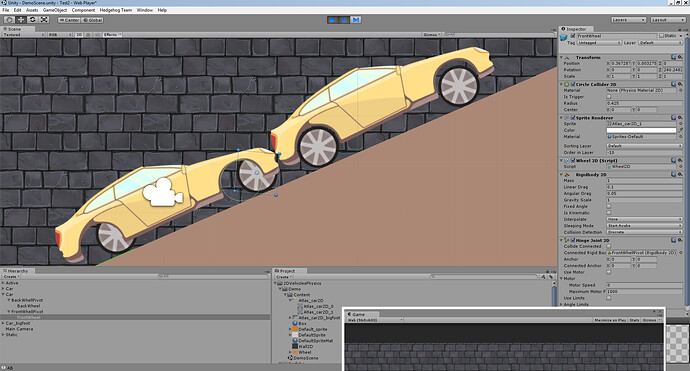Open Transform component help book icon
Viewport: 690px width, 371px height.
click(674, 57)
